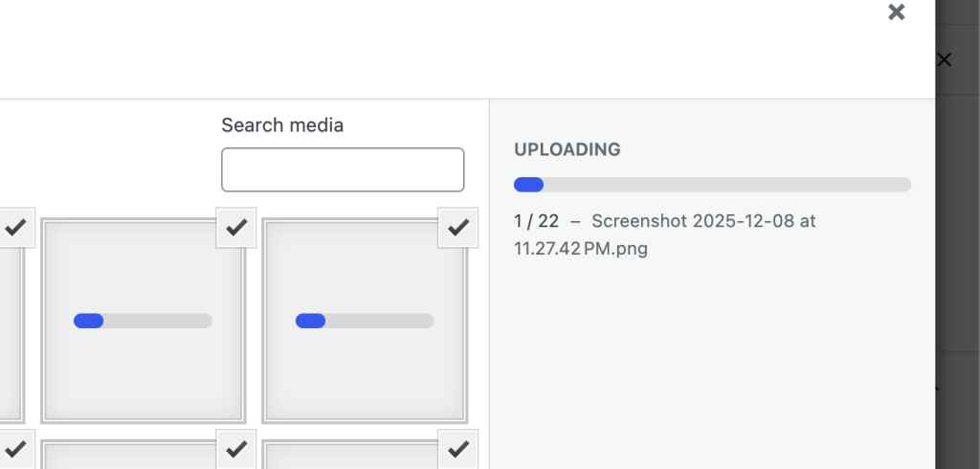This screenshot has height=469, width=980.
Task: Click the black X on the dark side panel
Action: [x=944, y=60]
